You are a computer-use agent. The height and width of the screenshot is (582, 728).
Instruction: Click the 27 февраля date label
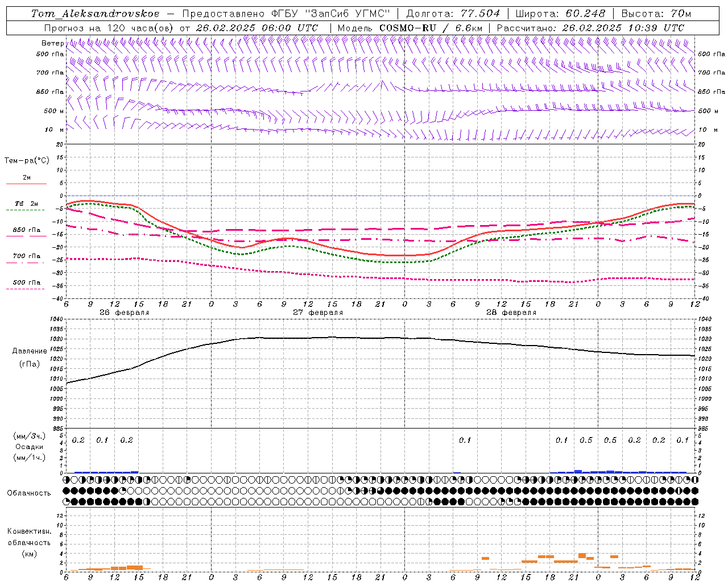[318, 313]
